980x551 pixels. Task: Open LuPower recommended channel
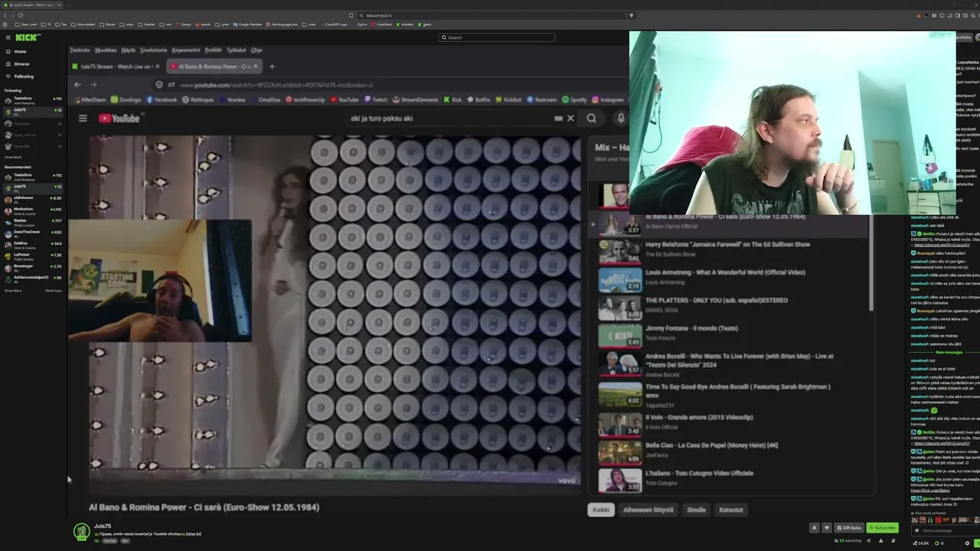coord(33,256)
